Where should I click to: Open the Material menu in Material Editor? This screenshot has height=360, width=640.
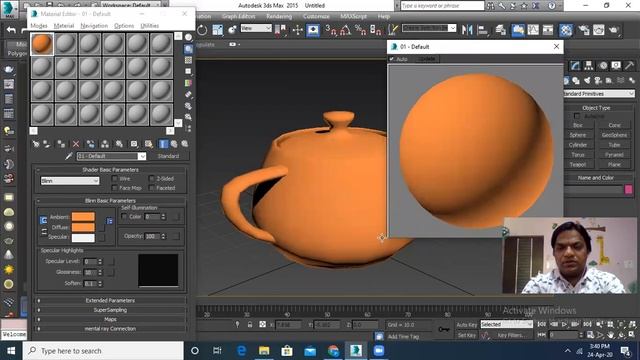pos(64,26)
